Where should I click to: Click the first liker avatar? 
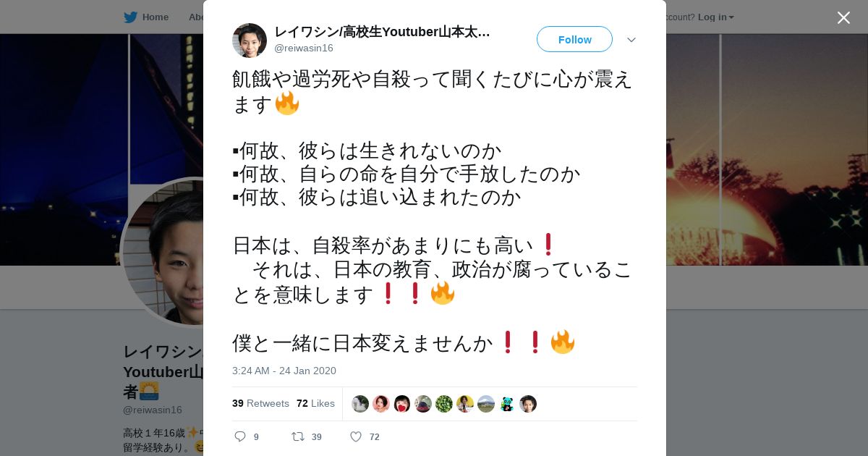pos(360,404)
